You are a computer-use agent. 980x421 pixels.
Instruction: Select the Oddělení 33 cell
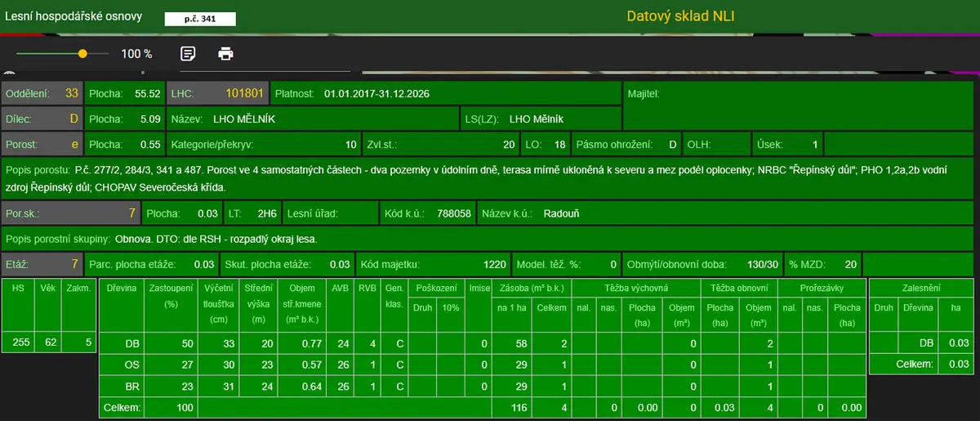point(42,94)
